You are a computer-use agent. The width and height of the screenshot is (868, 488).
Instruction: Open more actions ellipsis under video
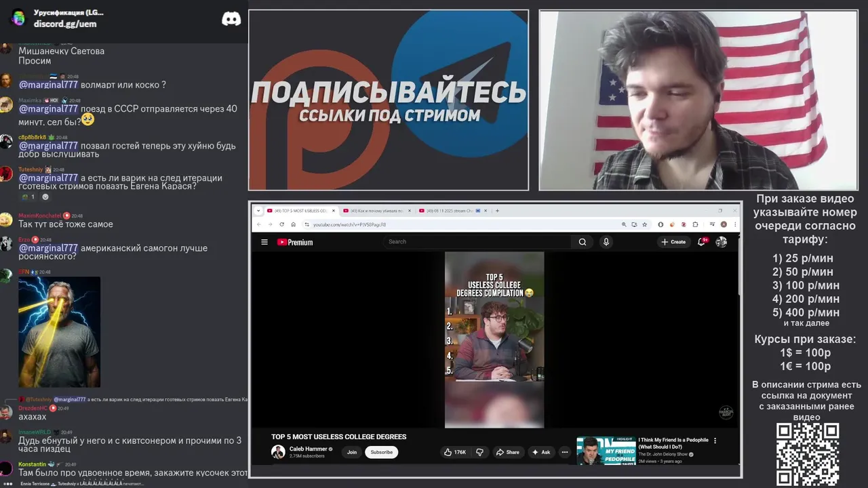coord(564,452)
